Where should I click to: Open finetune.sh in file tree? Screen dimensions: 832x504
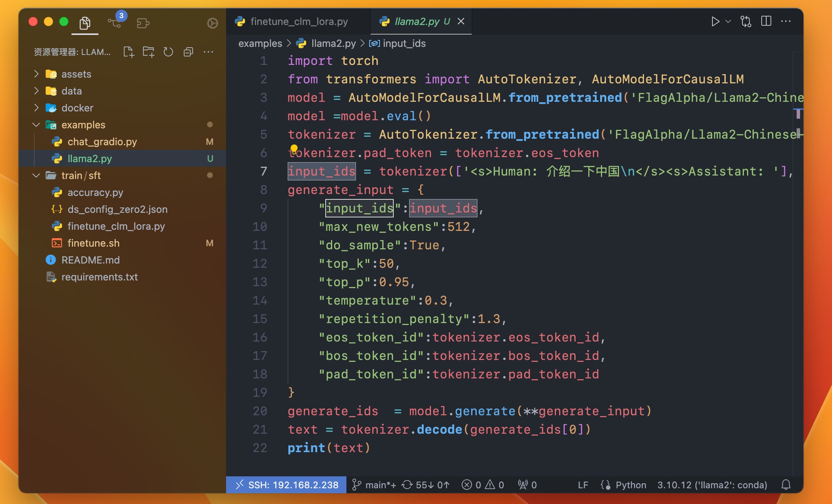93,243
